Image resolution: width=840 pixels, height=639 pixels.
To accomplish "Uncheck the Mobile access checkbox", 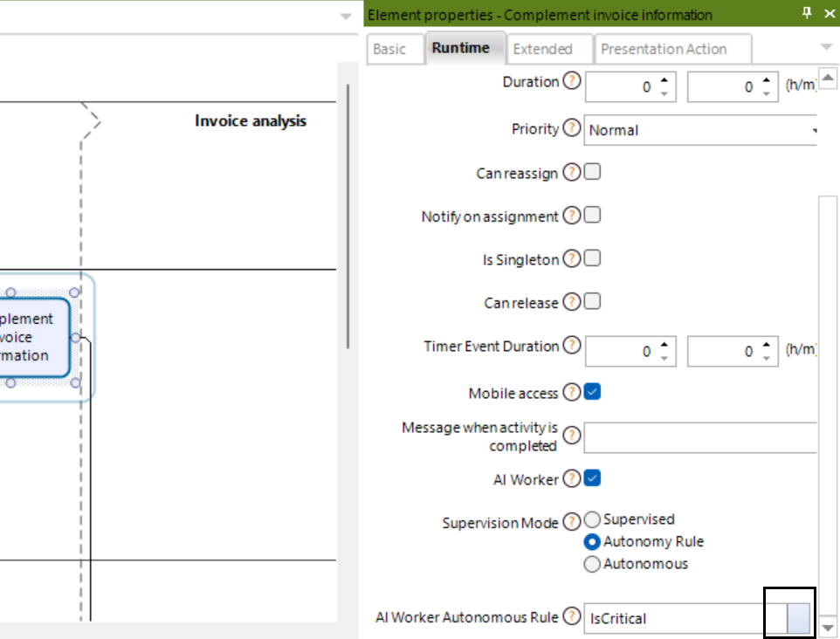I will 592,392.
